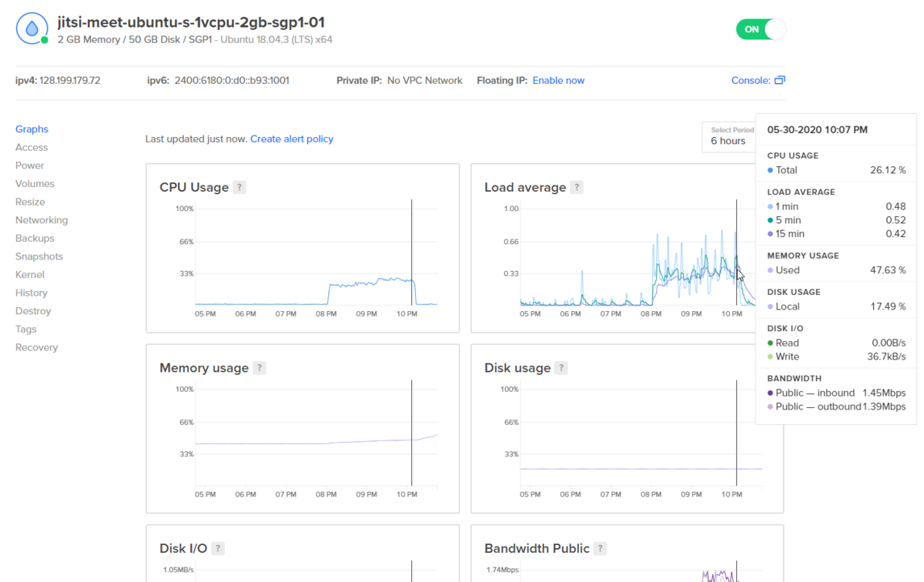
Task: Go to Kernel in sidebar
Action: (30, 275)
